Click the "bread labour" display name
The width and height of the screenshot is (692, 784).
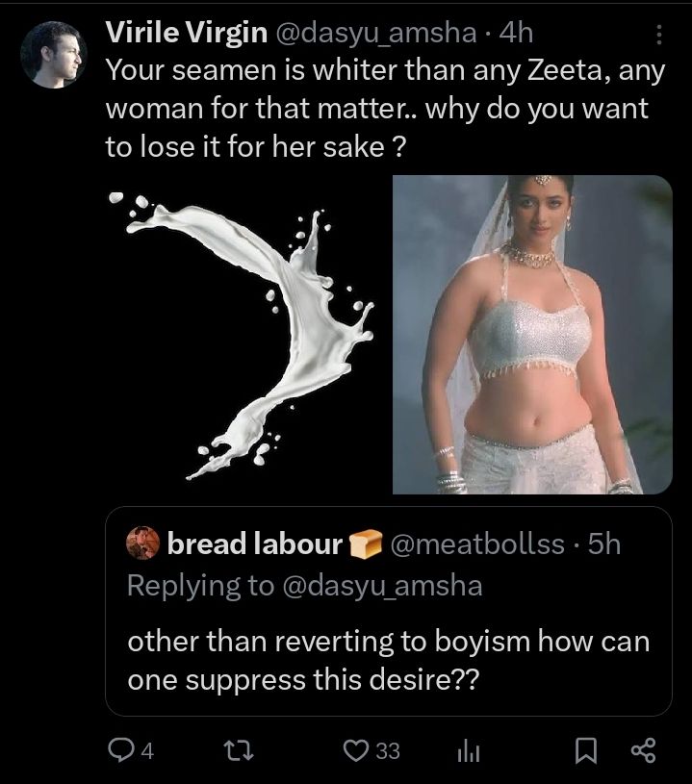(x=255, y=544)
